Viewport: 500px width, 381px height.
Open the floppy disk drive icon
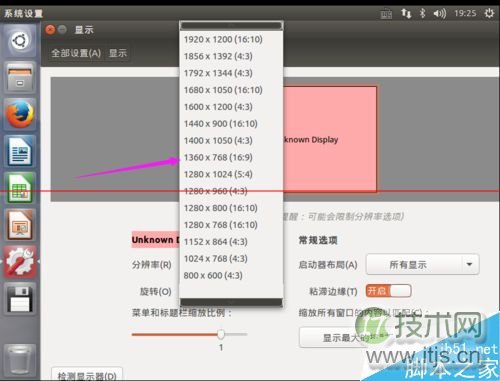20,299
